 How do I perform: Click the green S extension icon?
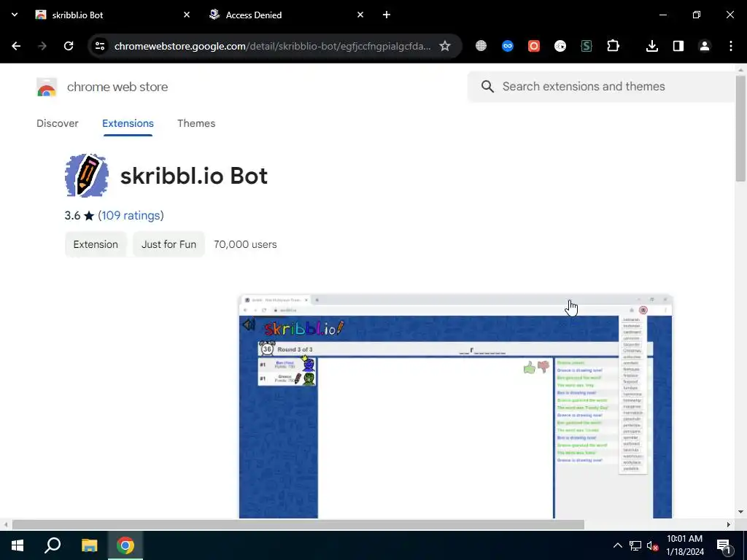click(x=587, y=46)
